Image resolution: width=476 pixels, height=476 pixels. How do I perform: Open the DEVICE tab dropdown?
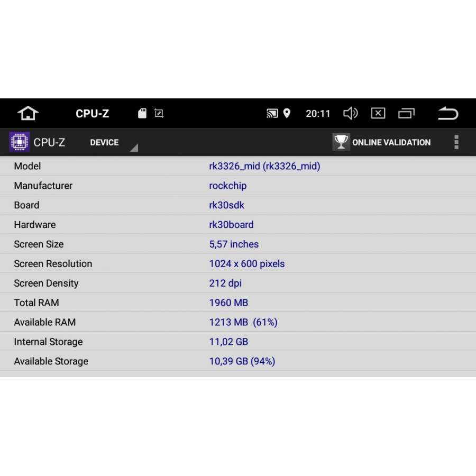coord(114,142)
